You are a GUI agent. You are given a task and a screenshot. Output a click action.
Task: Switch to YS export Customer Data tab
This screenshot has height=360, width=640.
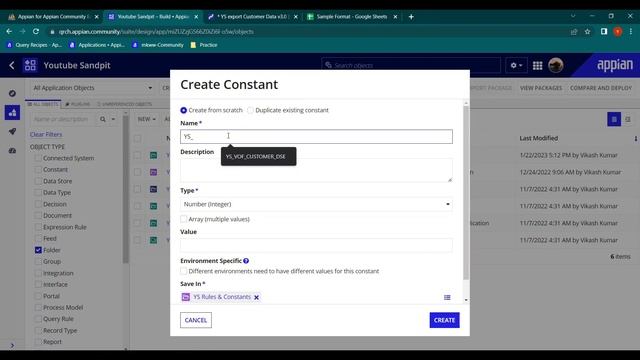point(252,17)
